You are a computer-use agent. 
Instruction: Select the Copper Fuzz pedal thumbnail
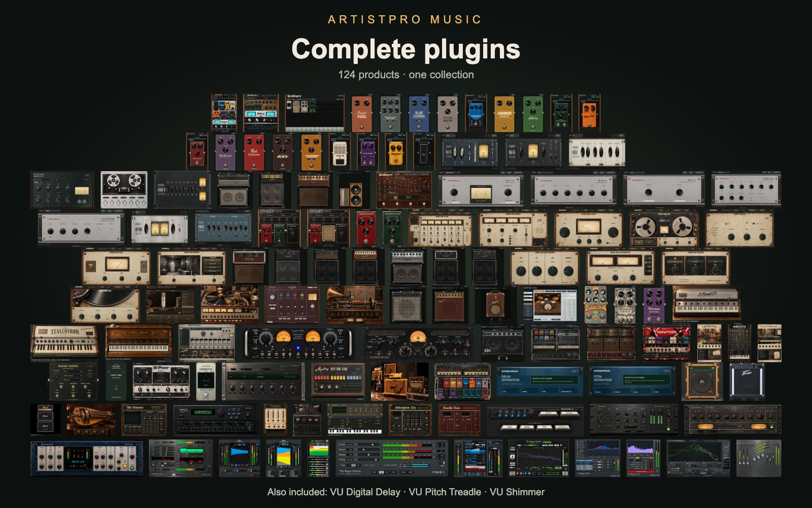point(362,113)
